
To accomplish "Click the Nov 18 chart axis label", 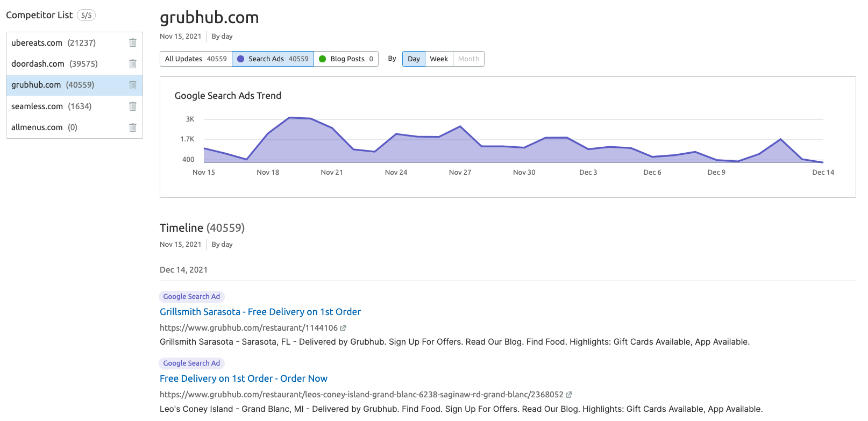I will 268,173.
